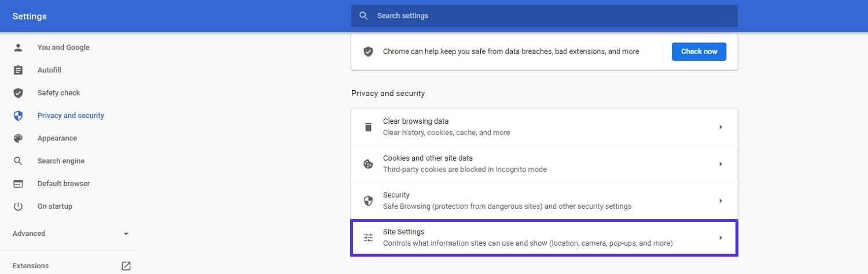Click the Autofill clipboard icon
The image size is (868, 274).
(x=18, y=70)
